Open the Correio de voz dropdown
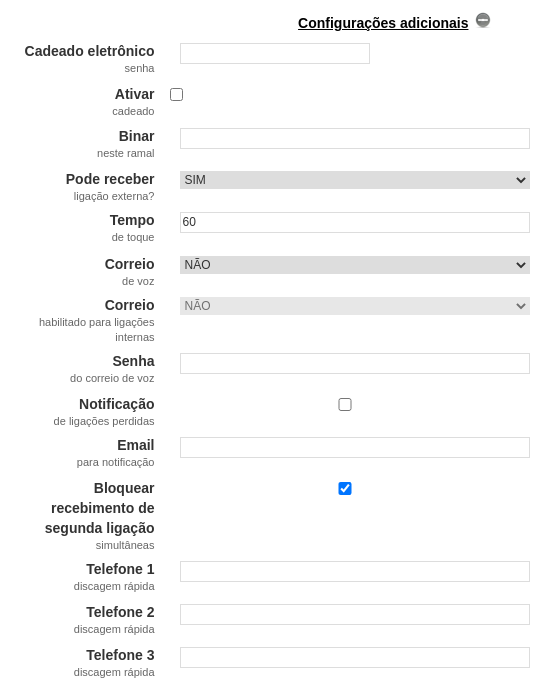The width and height of the screenshot is (559, 687). pyautogui.click(x=355, y=265)
